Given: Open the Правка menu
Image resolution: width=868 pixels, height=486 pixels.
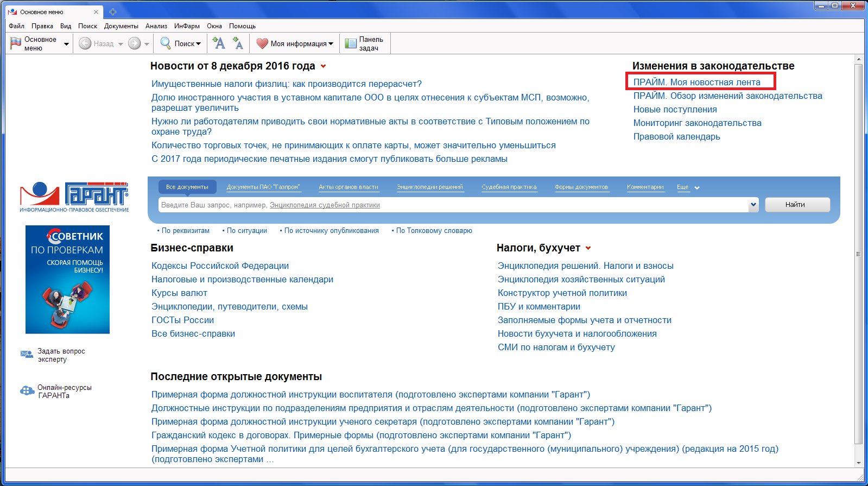Looking at the screenshot, I should (42, 26).
